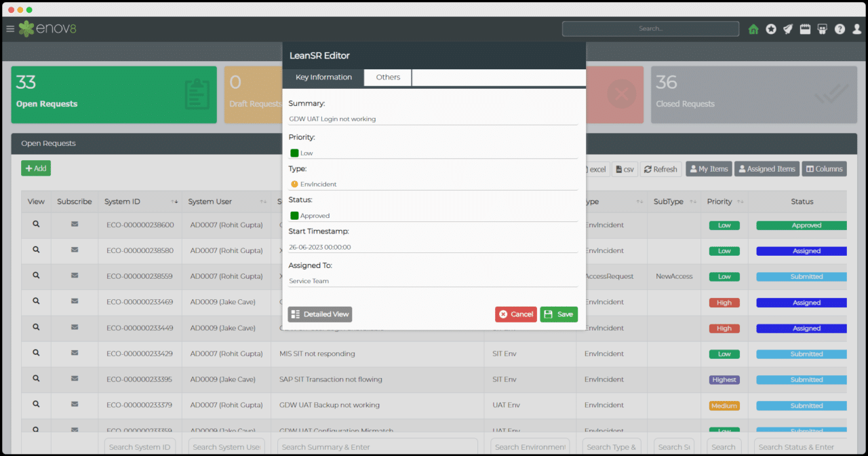Image resolution: width=868 pixels, height=456 pixels.
Task: Subscribe to ECO-000000233469 via the envelope
Action: pyautogui.click(x=74, y=302)
